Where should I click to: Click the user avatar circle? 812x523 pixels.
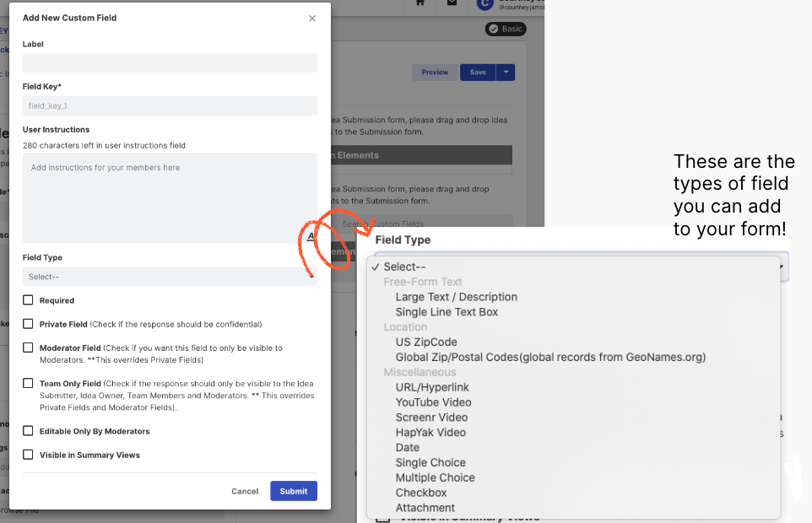[x=484, y=4]
